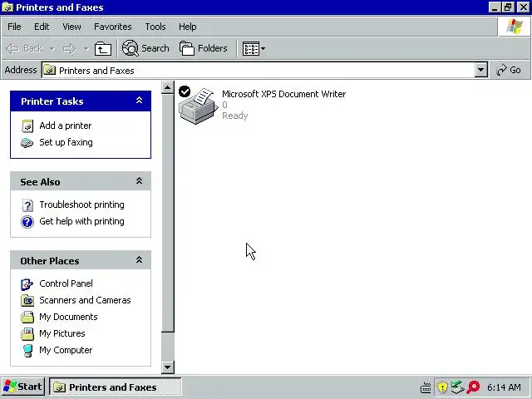This screenshot has height=399, width=532.
Task: Open My Documents link
Action: [x=68, y=317]
